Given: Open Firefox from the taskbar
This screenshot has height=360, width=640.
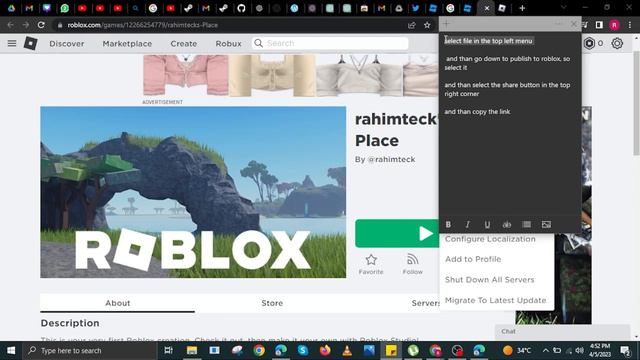Looking at the screenshot, I should pos(325,351).
